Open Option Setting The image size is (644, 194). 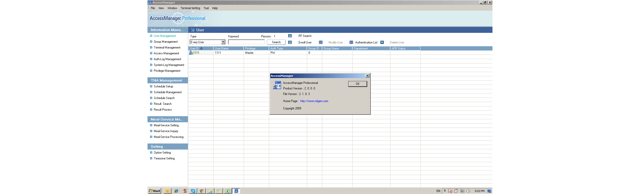162,153
